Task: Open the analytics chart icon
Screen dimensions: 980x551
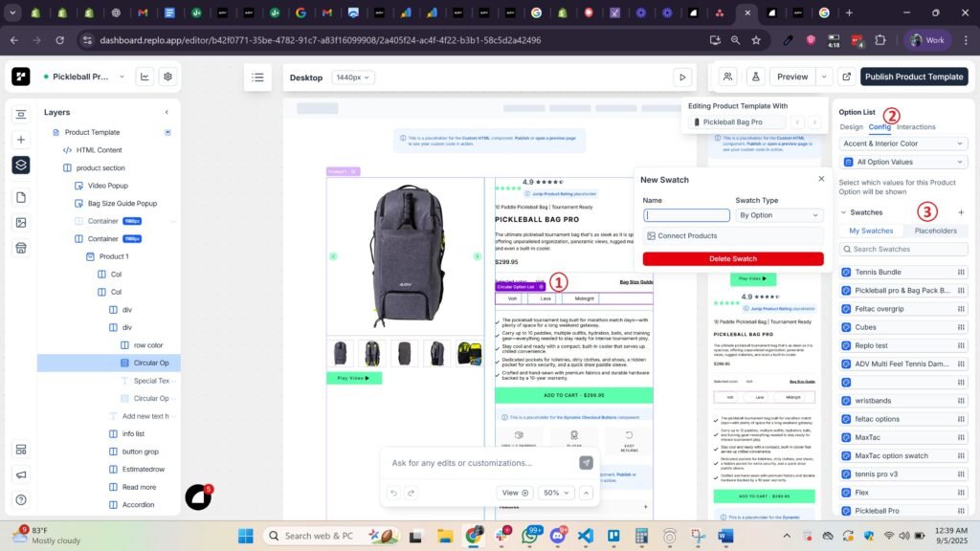Action: pyautogui.click(x=145, y=77)
